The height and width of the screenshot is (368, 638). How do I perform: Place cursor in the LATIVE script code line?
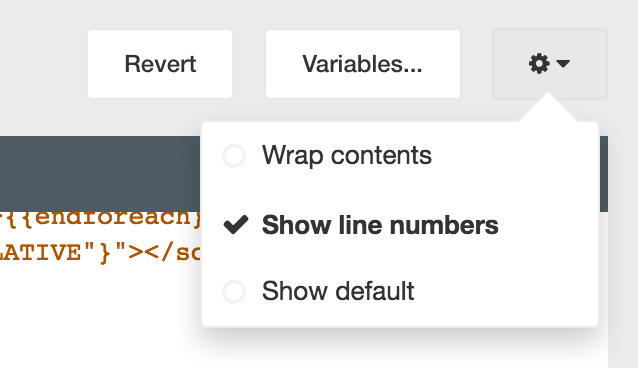(x=101, y=253)
